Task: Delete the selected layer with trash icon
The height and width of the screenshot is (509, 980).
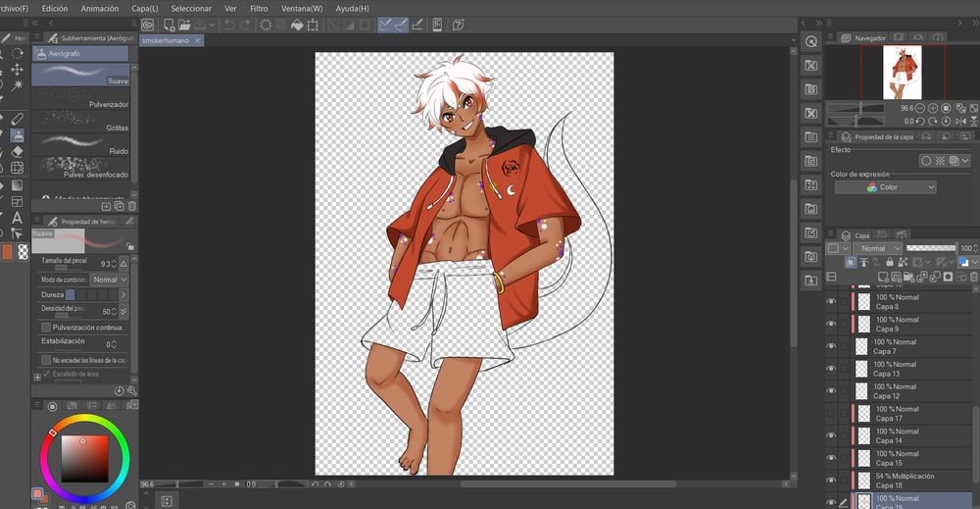Action: point(974,277)
